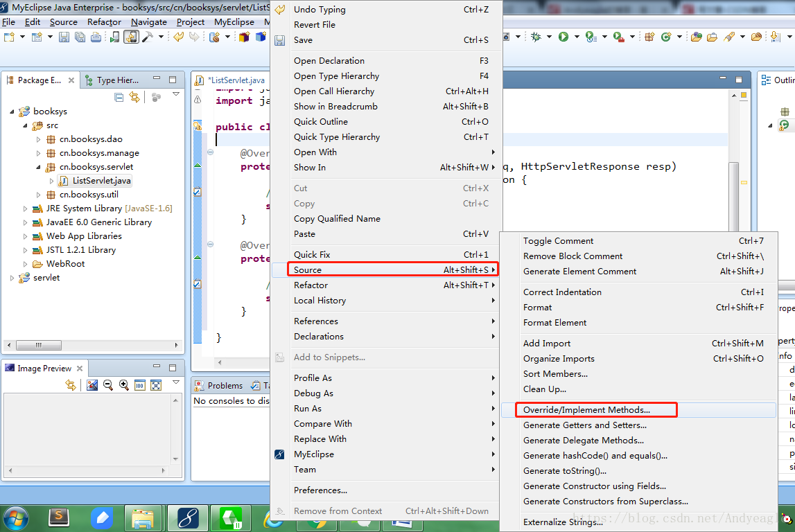Select Generate Getters and Setters
This screenshot has height=532, width=795.
[638, 425]
